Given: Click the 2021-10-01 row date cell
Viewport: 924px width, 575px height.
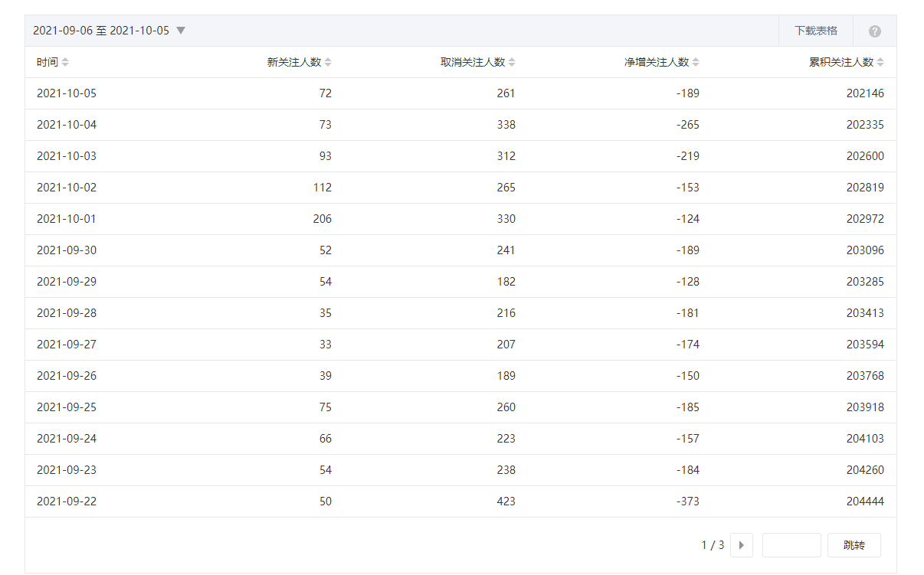Looking at the screenshot, I should point(67,219).
